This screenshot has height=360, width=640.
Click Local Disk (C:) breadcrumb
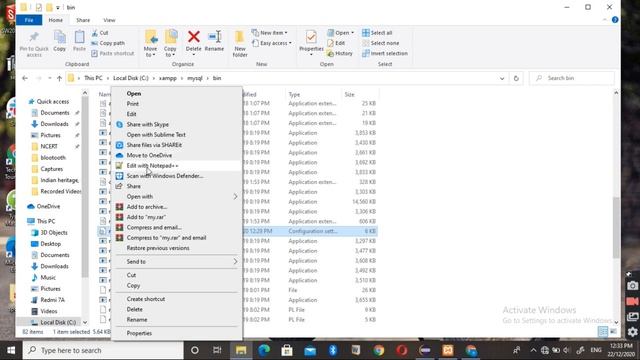tap(131, 78)
